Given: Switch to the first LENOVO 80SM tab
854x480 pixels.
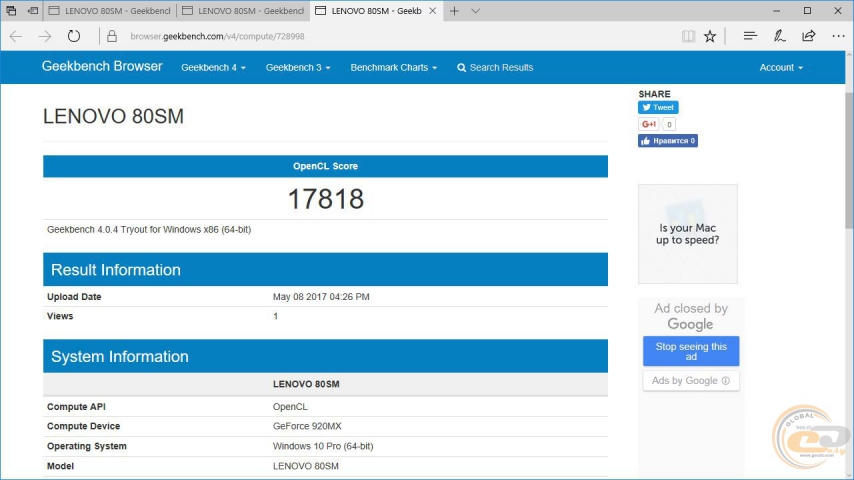Looking at the screenshot, I should (x=111, y=11).
